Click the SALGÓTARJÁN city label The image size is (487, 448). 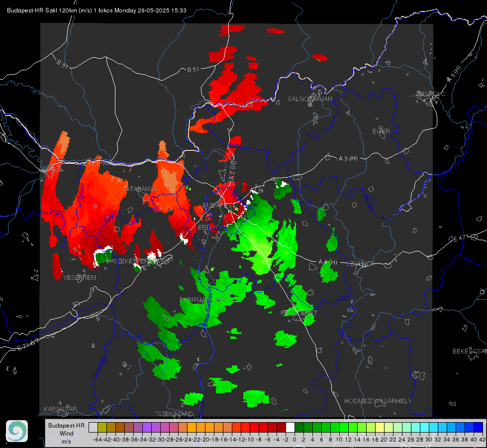(309, 99)
